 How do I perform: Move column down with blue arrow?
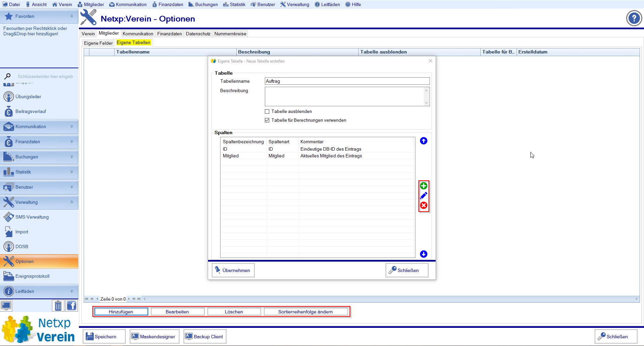424,254
